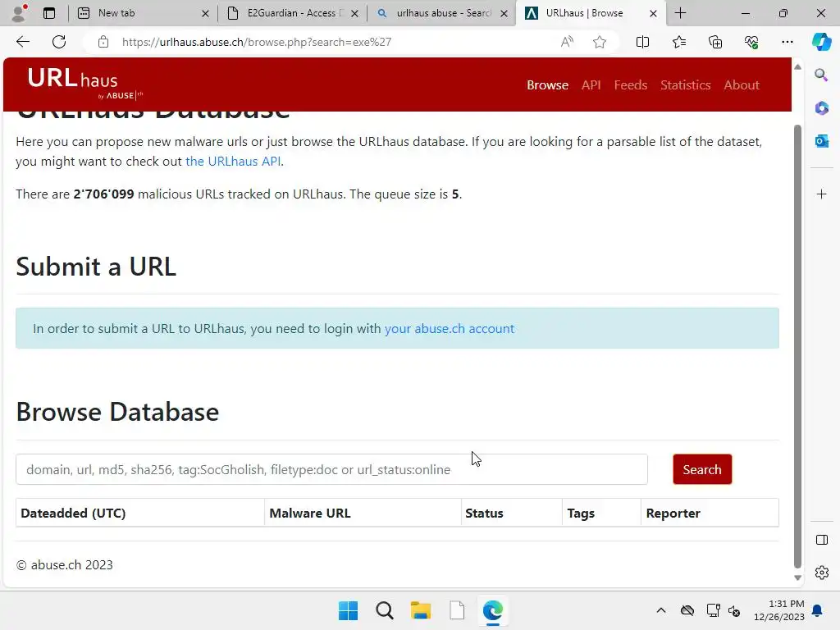The height and width of the screenshot is (630, 840).
Task: Open Statistics in URLhaus navigation
Action: click(685, 84)
